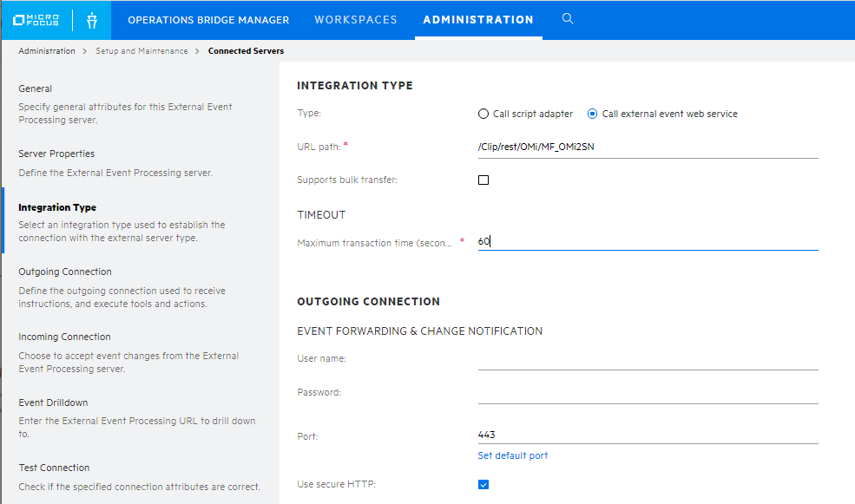Click TIMEOUT subheading
855x504 pixels.
point(321,214)
